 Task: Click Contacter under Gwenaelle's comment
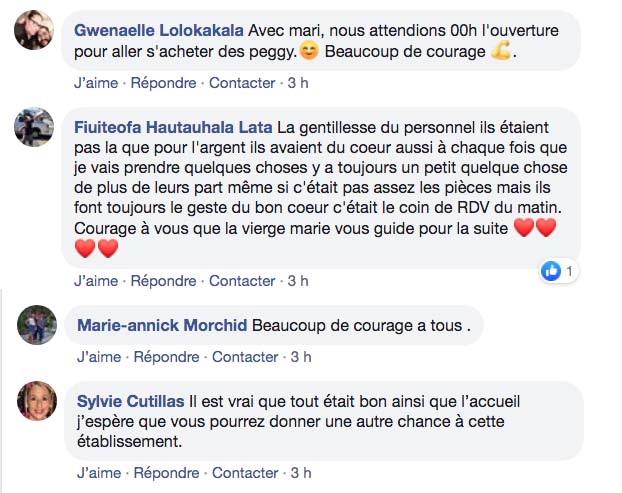point(243,83)
